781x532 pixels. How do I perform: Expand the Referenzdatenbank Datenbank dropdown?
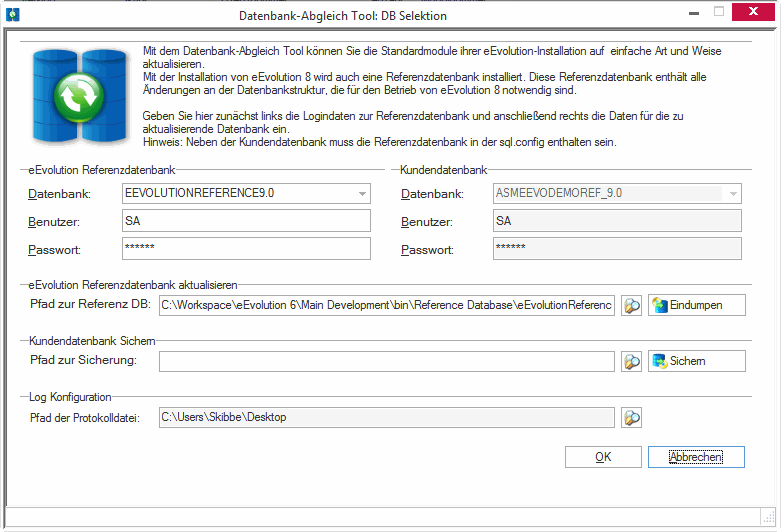click(x=361, y=194)
